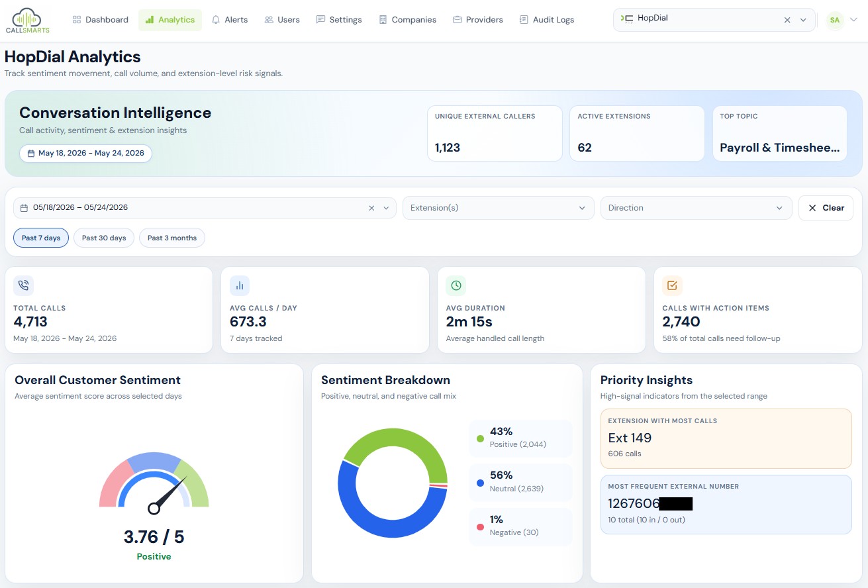Click the Avg Calls / Day chart icon
The height and width of the screenshot is (588, 868).
coord(240,285)
